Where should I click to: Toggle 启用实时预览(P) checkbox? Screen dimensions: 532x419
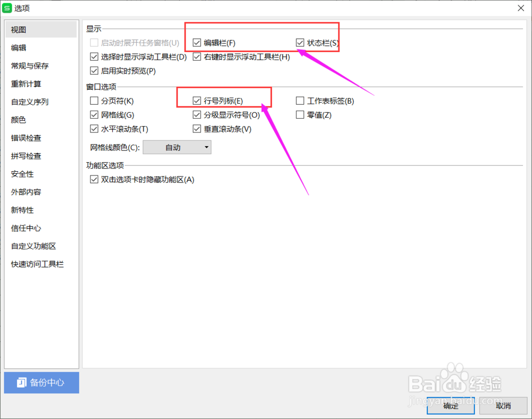coord(94,71)
